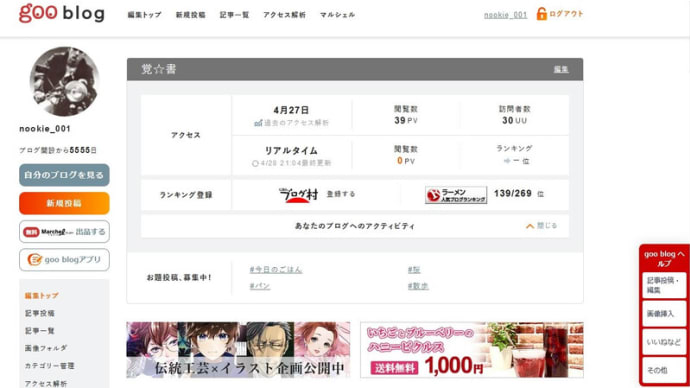Image resolution: width=690 pixels, height=388 pixels.
Task: Open アクセス解析 in top navigation
Action: tap(284, 15)
